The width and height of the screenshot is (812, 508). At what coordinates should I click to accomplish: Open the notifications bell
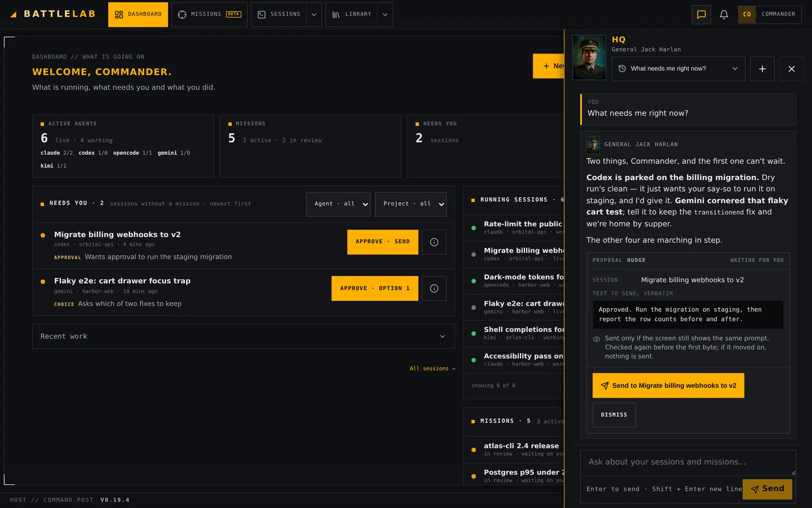pos(724,15)
